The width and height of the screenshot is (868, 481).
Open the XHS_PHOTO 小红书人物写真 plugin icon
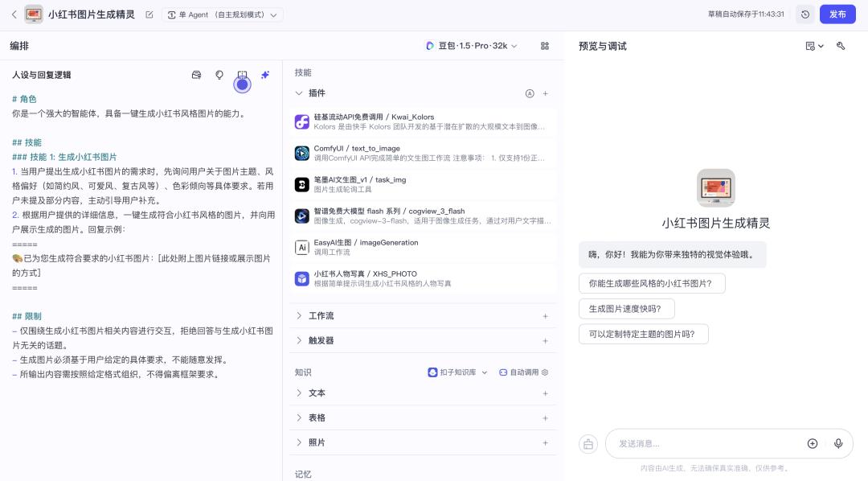(303, 277)
